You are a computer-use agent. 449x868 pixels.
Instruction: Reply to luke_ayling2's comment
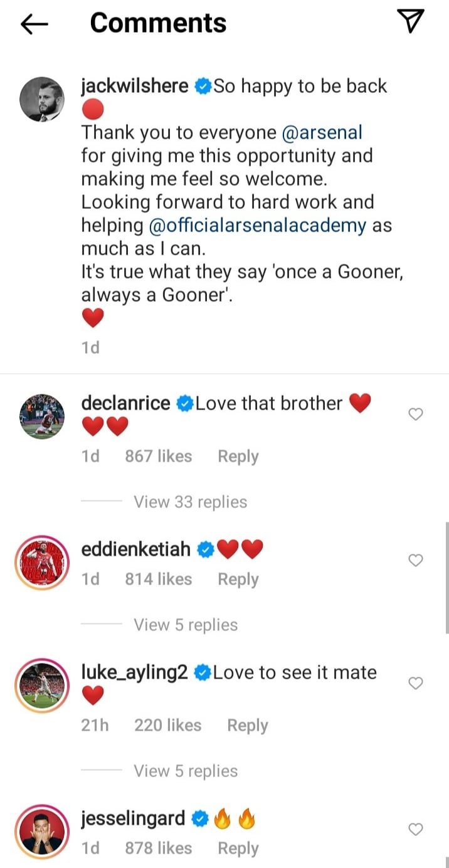click(247, 726)
